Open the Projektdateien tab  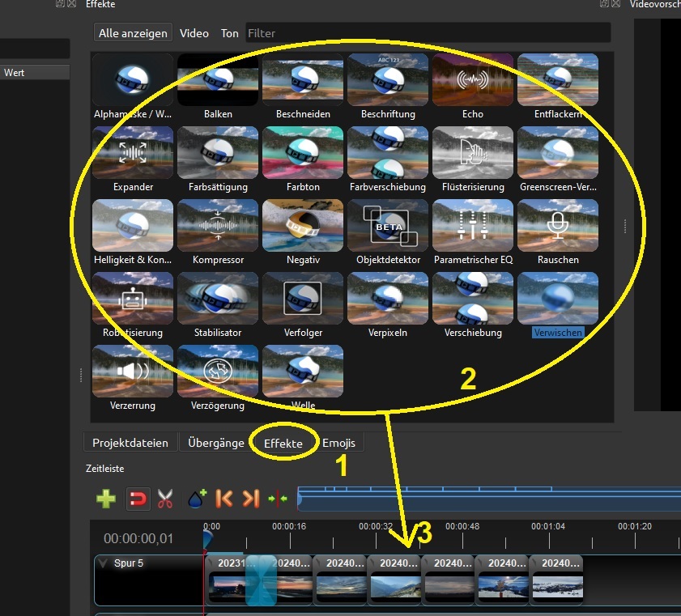[x=130, y=443]
